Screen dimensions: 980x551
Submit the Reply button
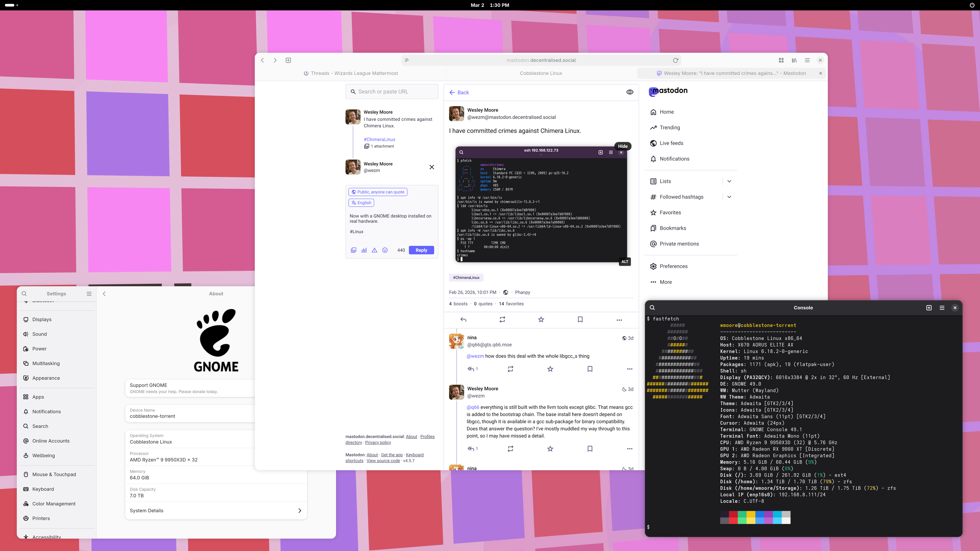tap(421, 250)
